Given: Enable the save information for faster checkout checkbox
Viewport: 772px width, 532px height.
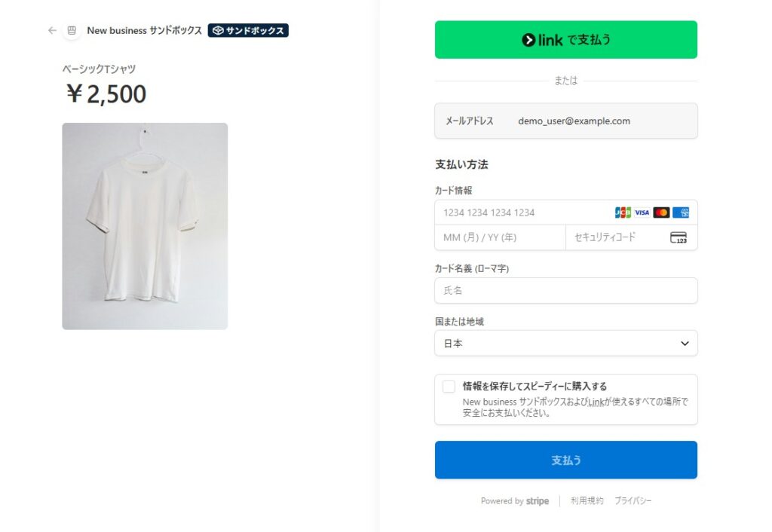Looking at the screenshot, I should click(449, 387).
